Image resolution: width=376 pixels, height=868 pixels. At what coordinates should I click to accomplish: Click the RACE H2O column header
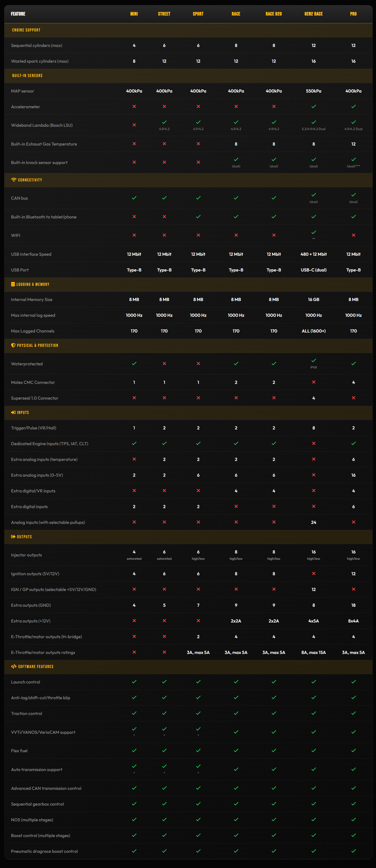274,14
